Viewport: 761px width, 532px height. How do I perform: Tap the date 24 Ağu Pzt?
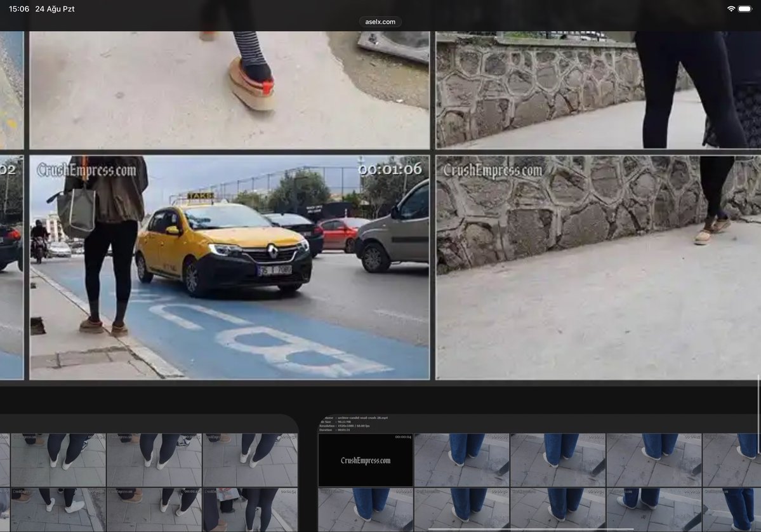point(55,9)
